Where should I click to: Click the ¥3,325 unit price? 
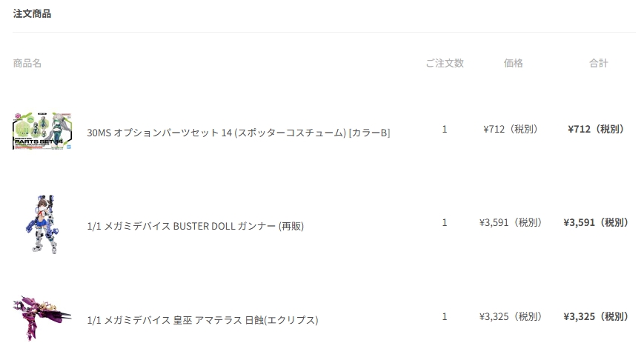(x=511, y=316)
